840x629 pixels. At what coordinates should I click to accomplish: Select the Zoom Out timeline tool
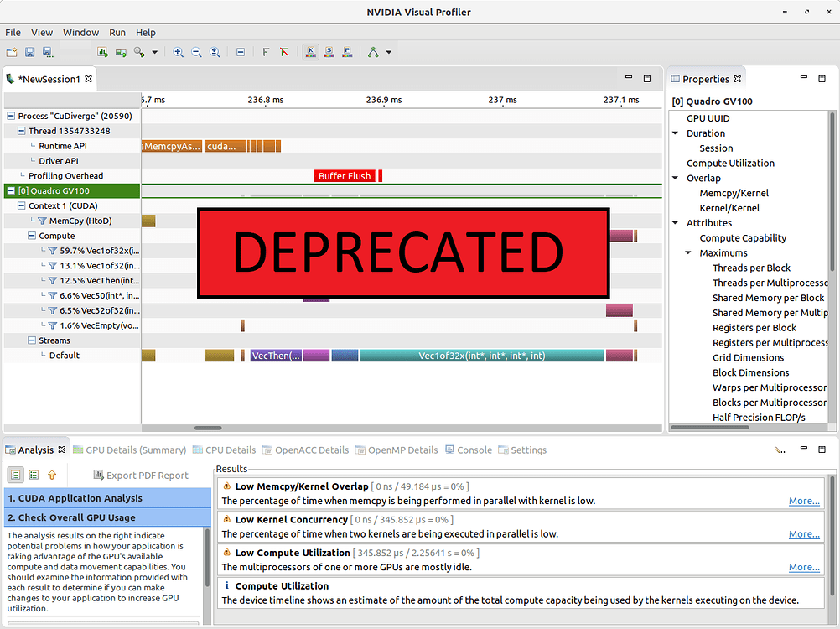click(196, 52)
